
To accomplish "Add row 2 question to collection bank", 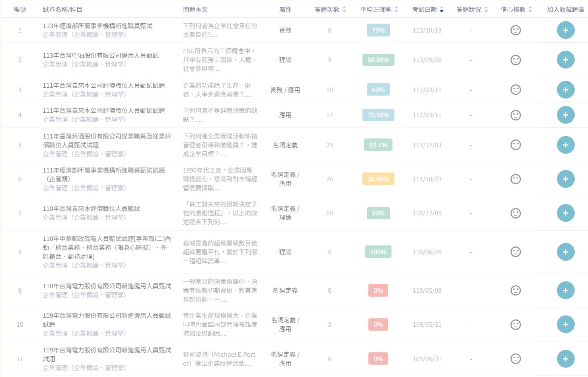I will point(565,60).
